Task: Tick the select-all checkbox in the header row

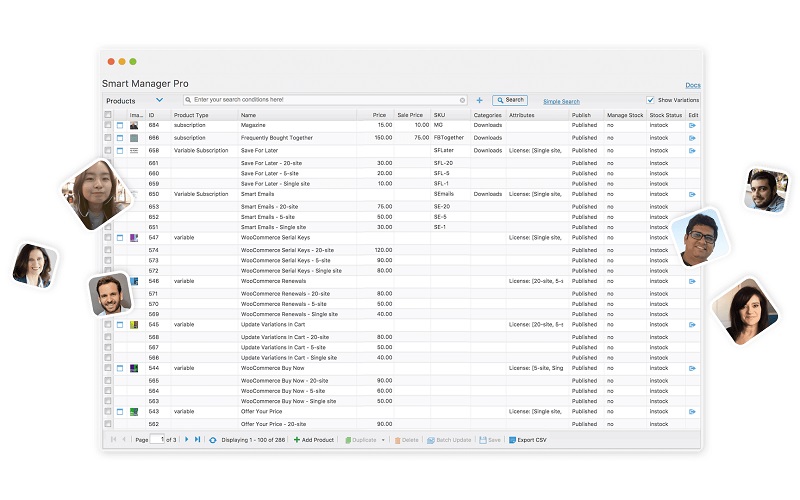Action: tap(108, 115)
